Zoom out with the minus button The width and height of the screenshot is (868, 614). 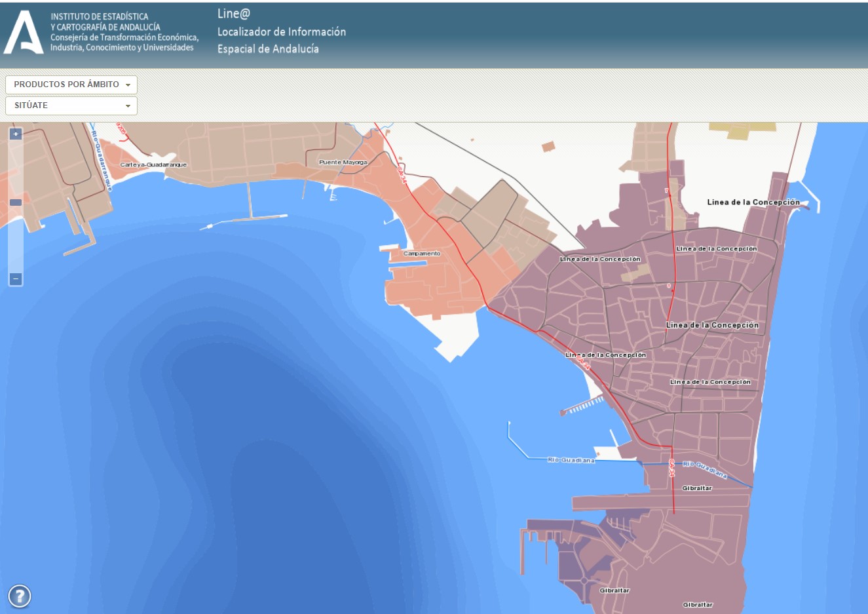coord(16,279)
